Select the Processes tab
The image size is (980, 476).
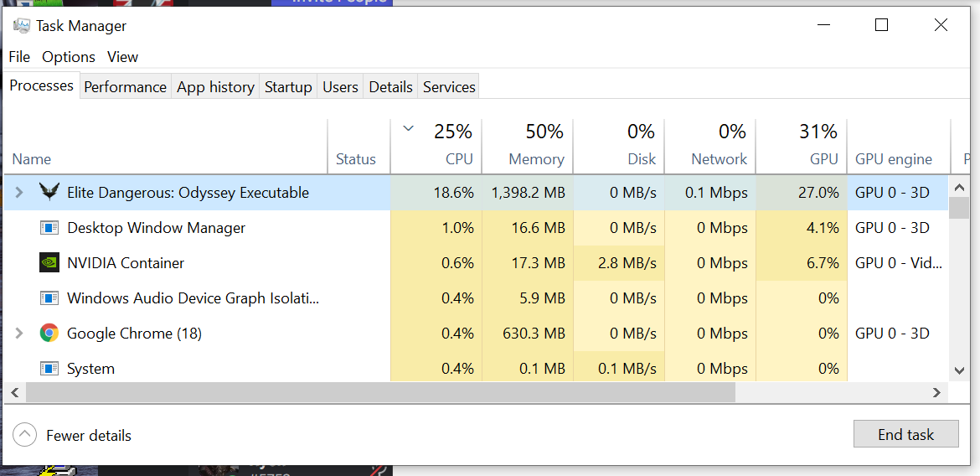tap(42, 85)
